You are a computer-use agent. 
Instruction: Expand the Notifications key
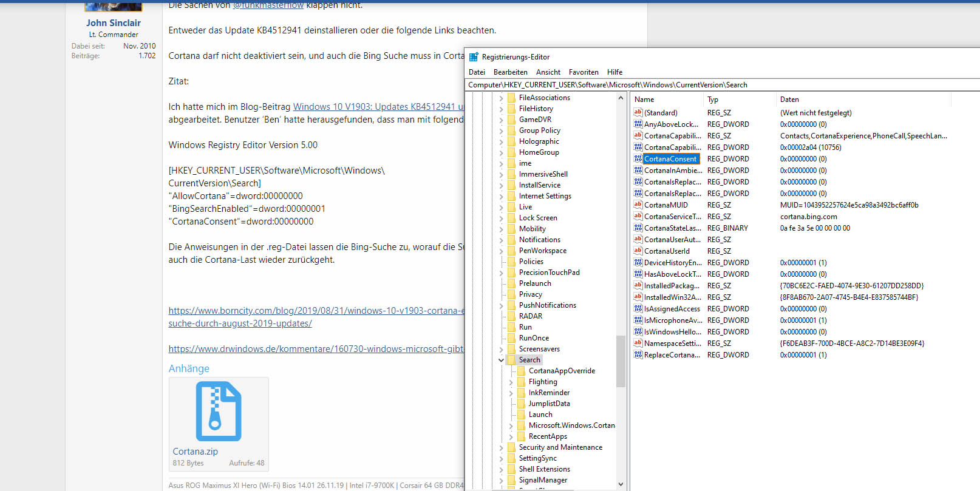[502, 240]
